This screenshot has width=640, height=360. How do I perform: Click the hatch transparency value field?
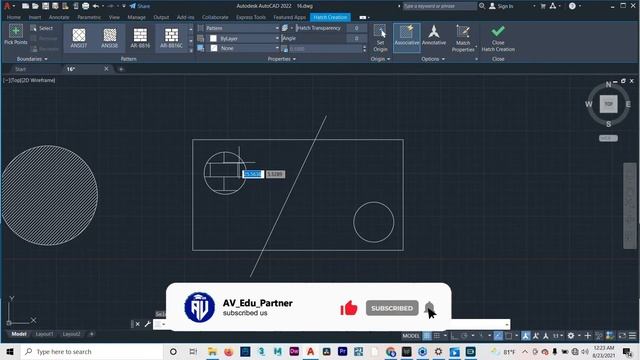[356, 28]
